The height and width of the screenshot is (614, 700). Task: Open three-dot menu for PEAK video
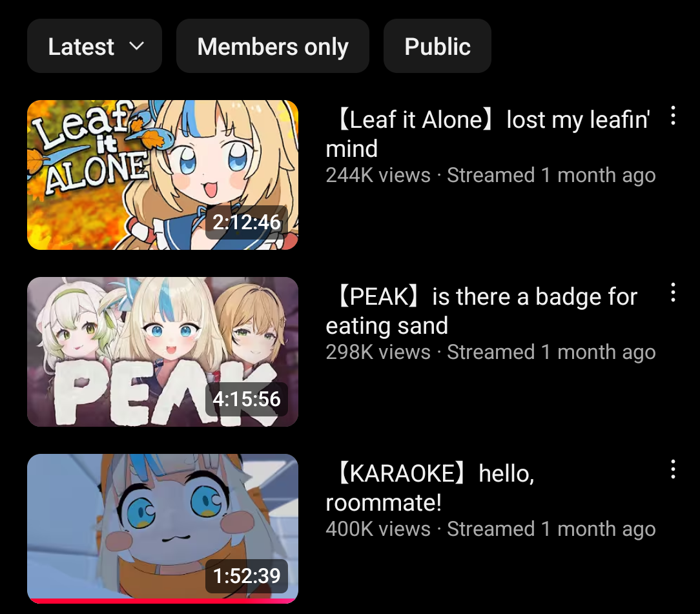point(673,292)
